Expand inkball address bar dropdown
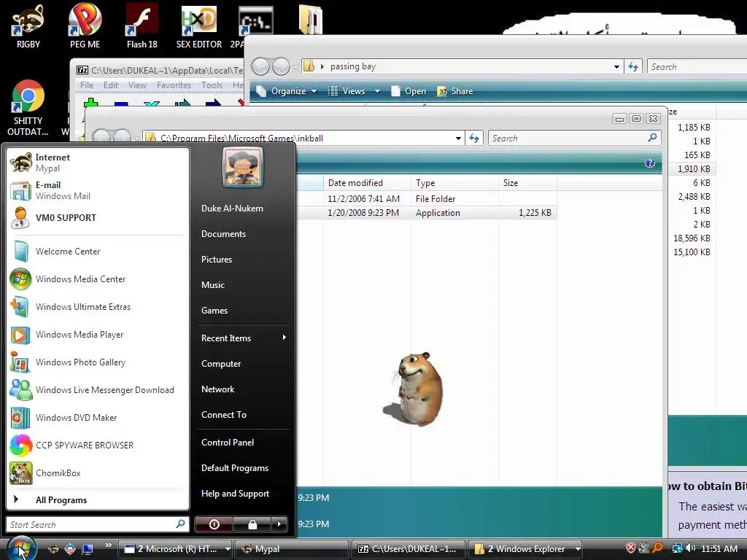This screenshot has width=747, height=560. [458, 138]
